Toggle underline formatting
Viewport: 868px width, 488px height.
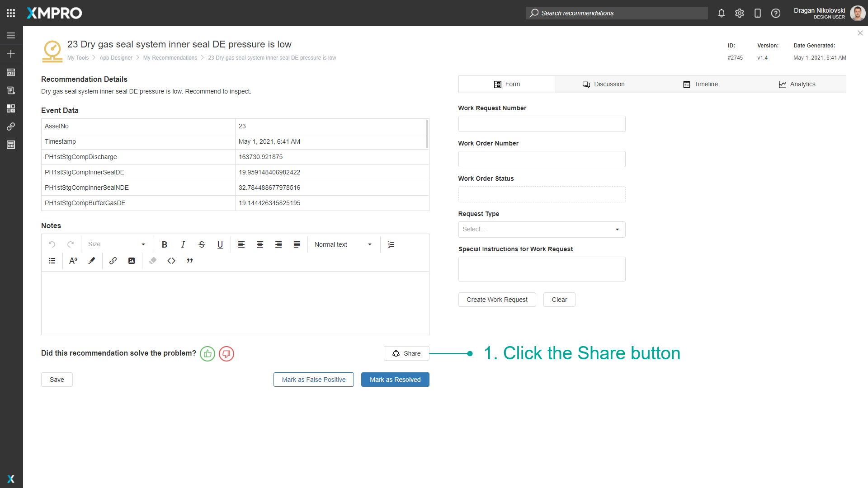pos(220,244)
